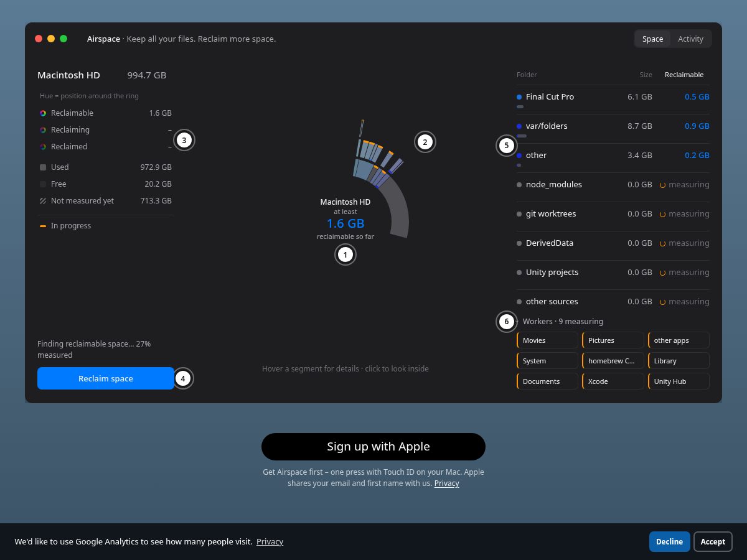Click the 0.9 GB reclaimable value
Screen dimensions: 747x560
point(697,126)
